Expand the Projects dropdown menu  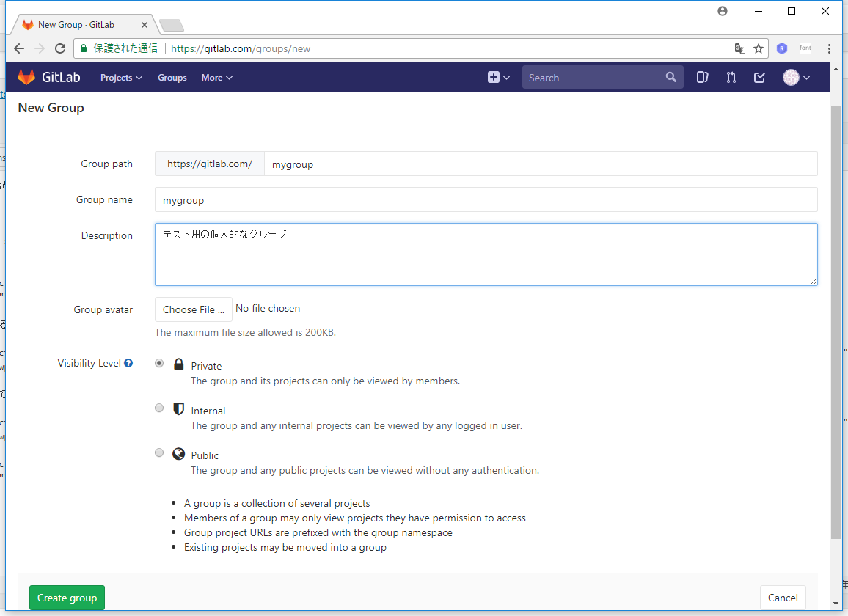(x=121, y=77)
